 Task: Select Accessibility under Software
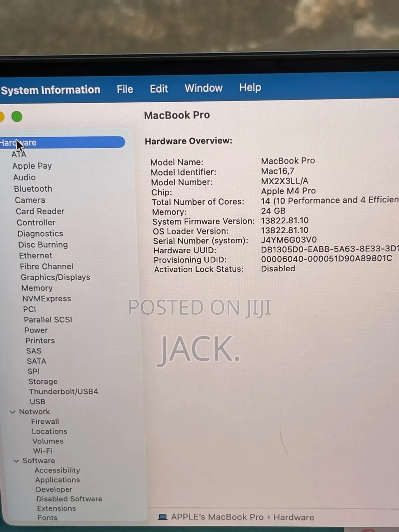point(58,470)
